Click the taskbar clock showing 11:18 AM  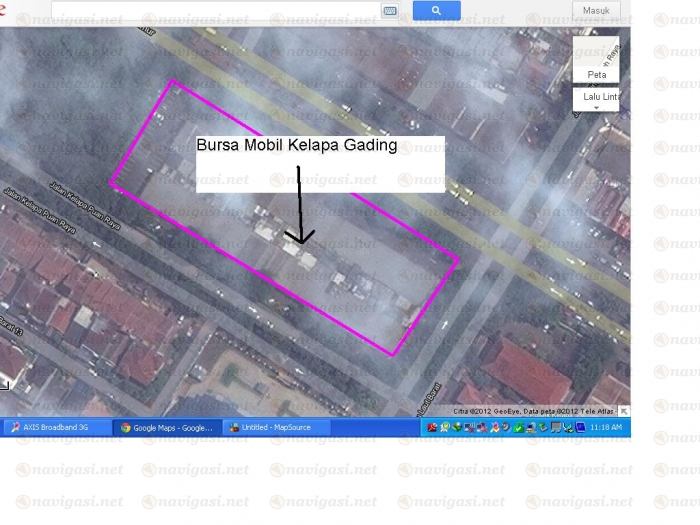click(606, 427)
